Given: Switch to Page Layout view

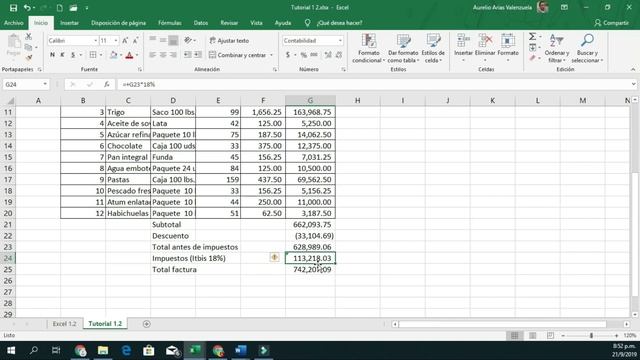Looking at the screenshot, I should (532, 336).
